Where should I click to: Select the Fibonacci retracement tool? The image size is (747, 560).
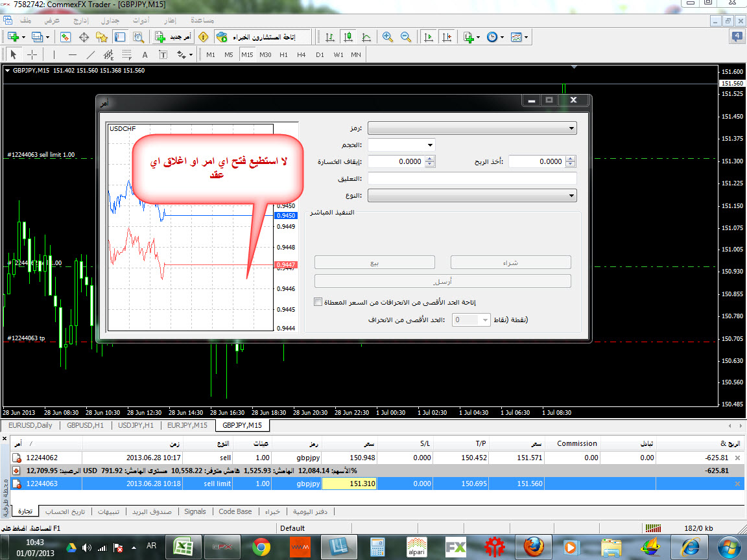126,54
